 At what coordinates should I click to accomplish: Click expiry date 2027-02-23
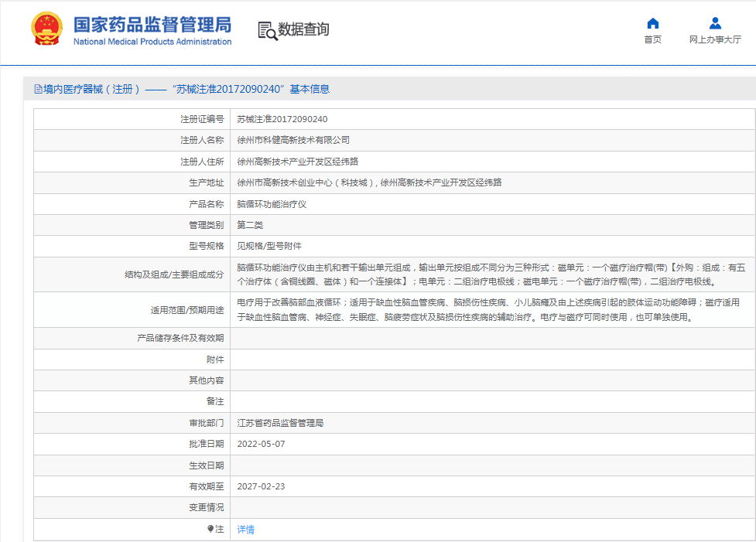261,486
